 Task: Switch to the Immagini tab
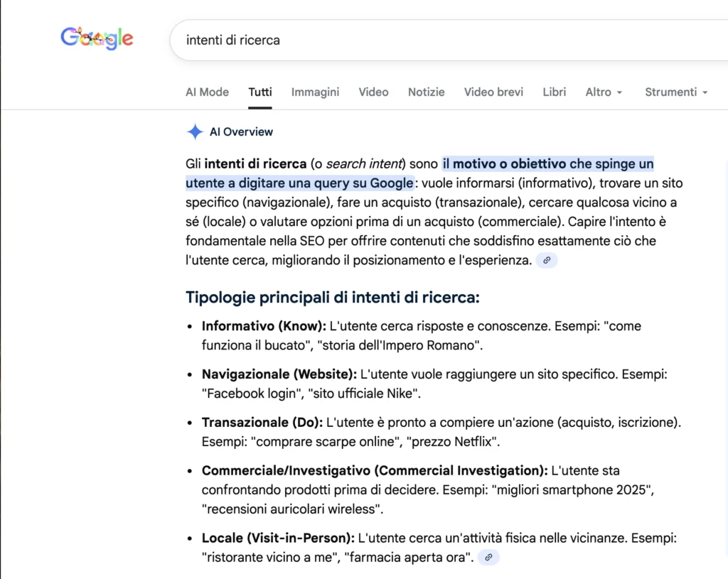coord(315,92)
